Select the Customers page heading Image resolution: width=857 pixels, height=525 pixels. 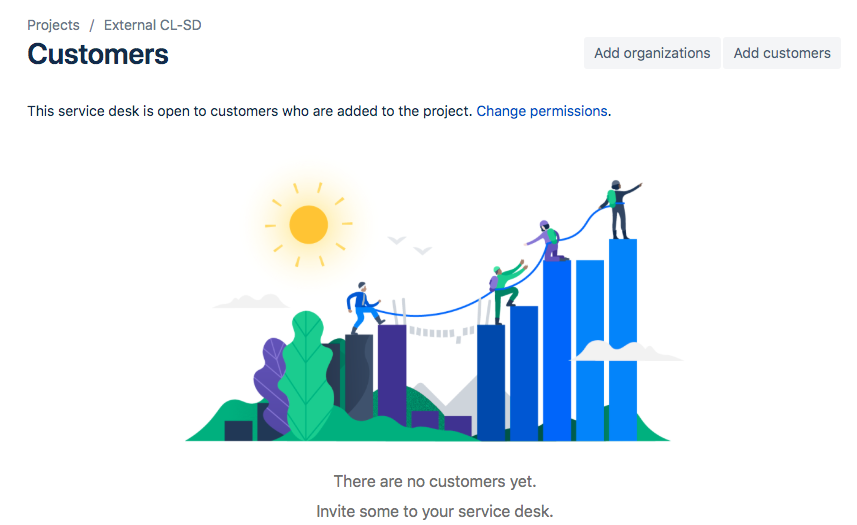[98, 54]
